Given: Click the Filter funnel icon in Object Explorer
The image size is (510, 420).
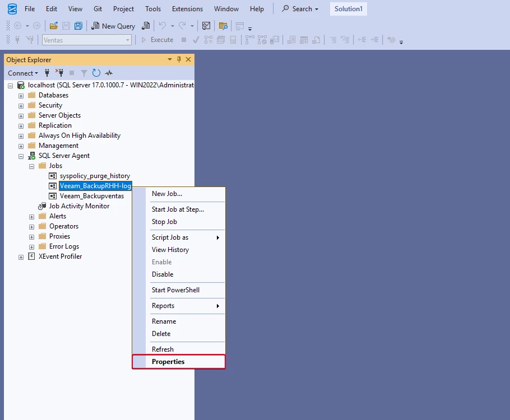Looking at the screenshot, I should [x=84, y=73].
